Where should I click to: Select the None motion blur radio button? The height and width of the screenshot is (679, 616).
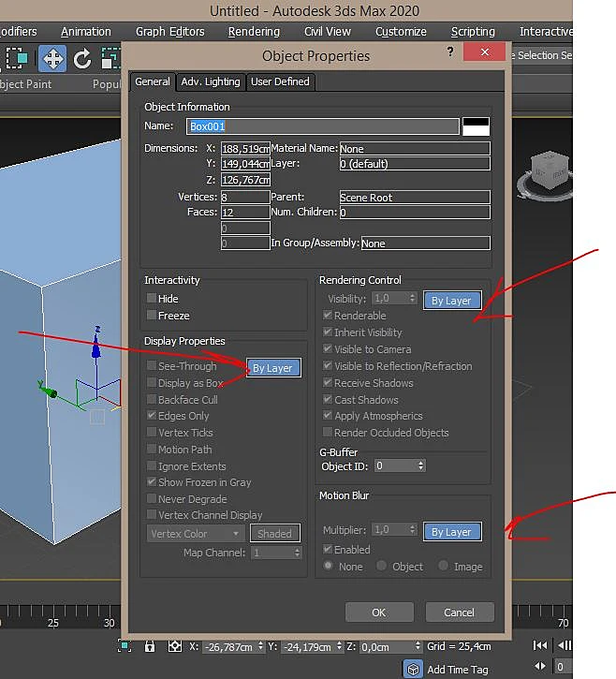[329, 566]
